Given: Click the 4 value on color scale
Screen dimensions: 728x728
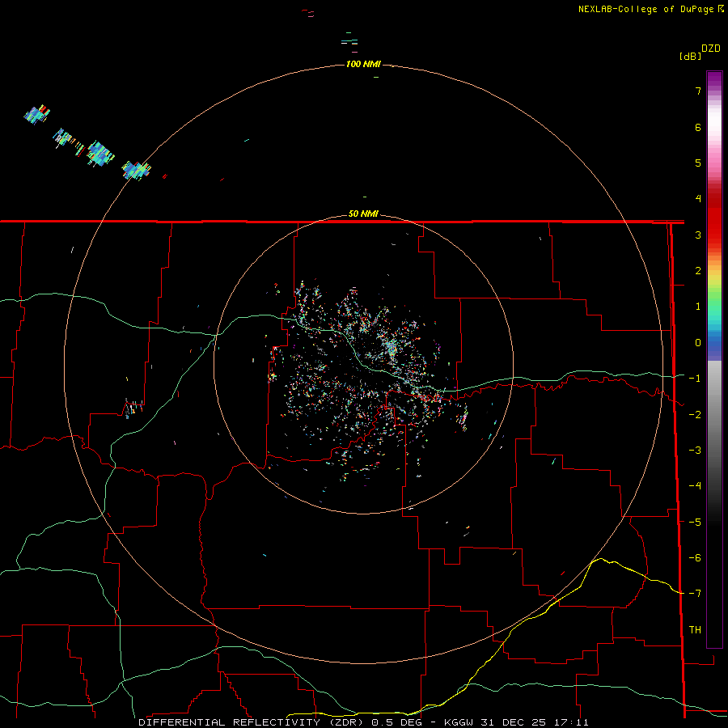Looking at the screenshot, I should [x=698, y=199].
